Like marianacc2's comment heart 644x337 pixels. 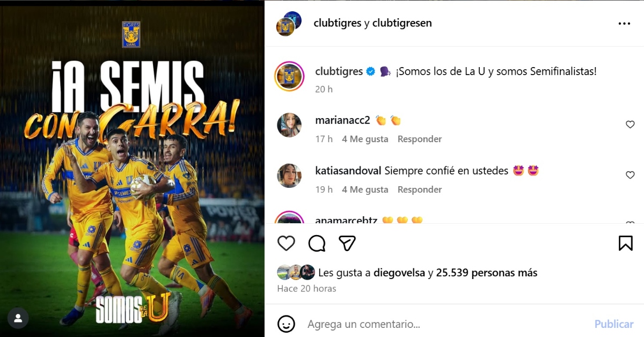[x=630, y=124]
